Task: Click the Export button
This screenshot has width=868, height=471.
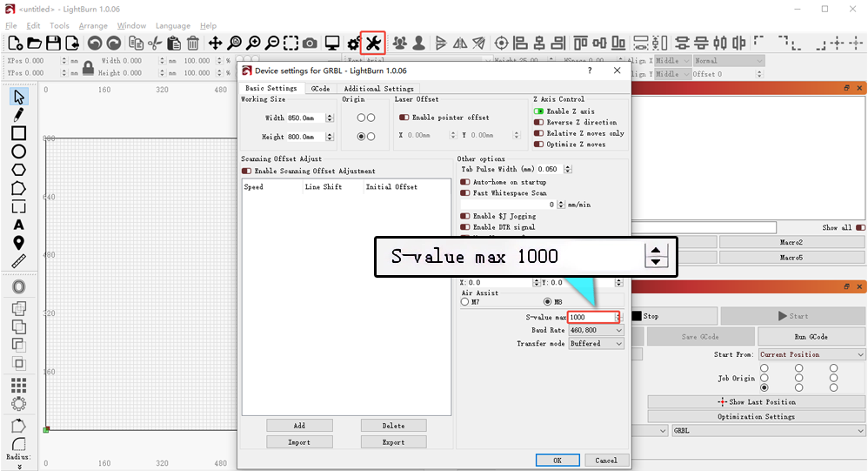Action: click(394, 442)
